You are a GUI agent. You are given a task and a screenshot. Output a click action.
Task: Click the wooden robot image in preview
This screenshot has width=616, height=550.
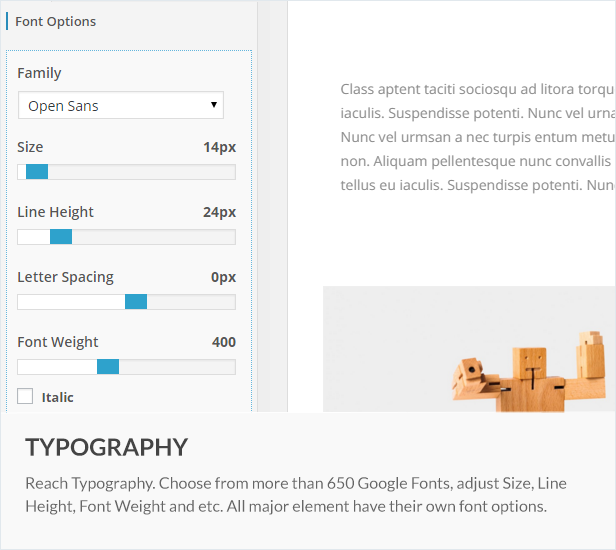(x=530, y=375)
